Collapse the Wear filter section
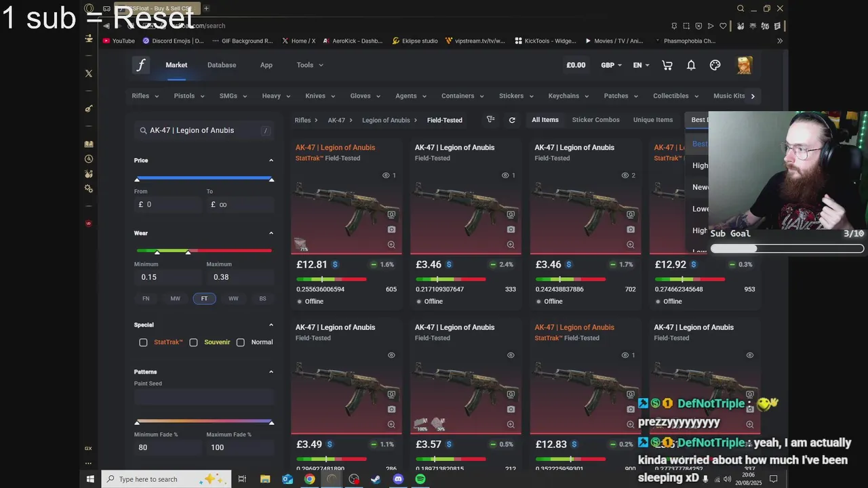 click(x=271, y=233)
